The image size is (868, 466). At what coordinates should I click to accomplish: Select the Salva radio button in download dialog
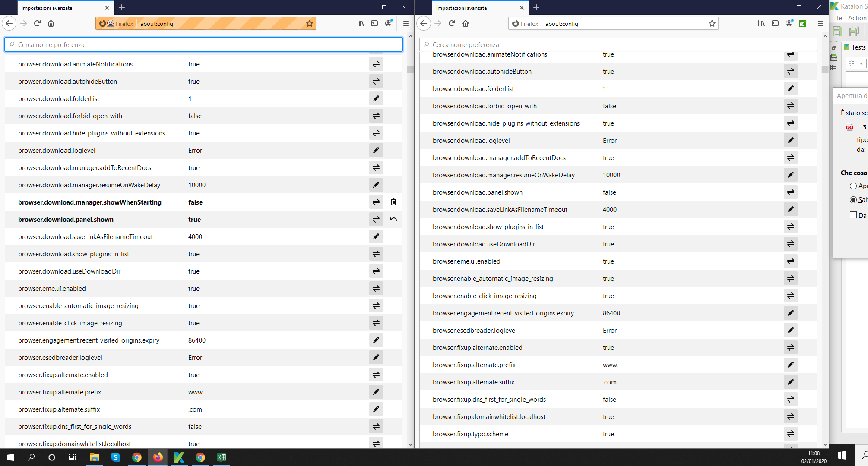(x=853, y=200)
